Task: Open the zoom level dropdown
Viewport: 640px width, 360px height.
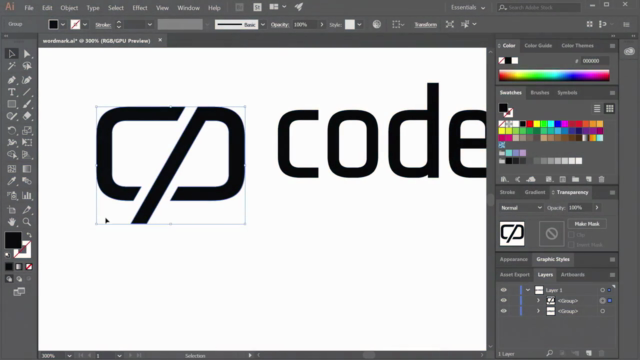Action: click(69, 356)
